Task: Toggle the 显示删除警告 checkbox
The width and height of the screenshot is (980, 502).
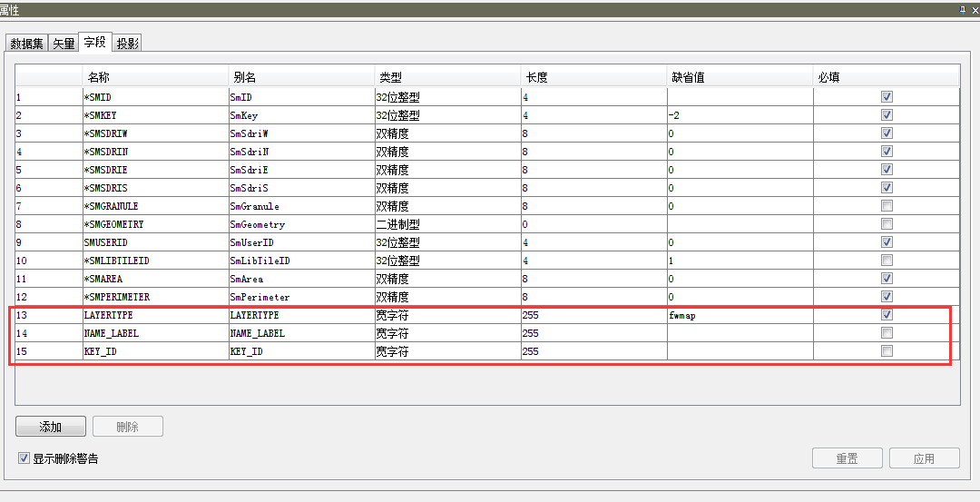Action: pyautogui.click(x=24, y=458)
